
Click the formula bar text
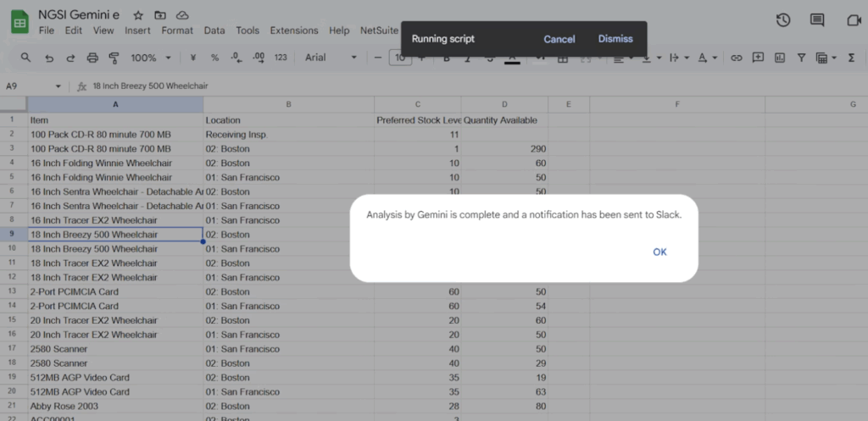coord(151,86)
